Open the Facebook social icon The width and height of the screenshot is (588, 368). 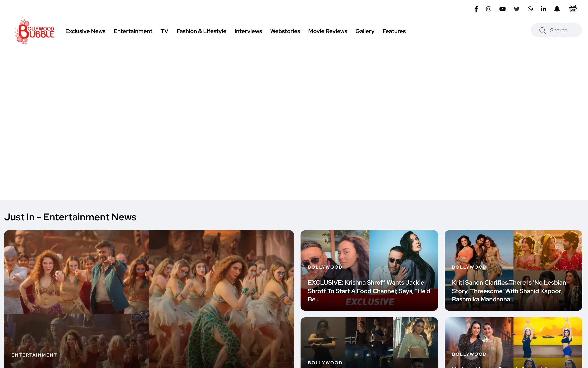pyautogui.click(x=476, y=9)
